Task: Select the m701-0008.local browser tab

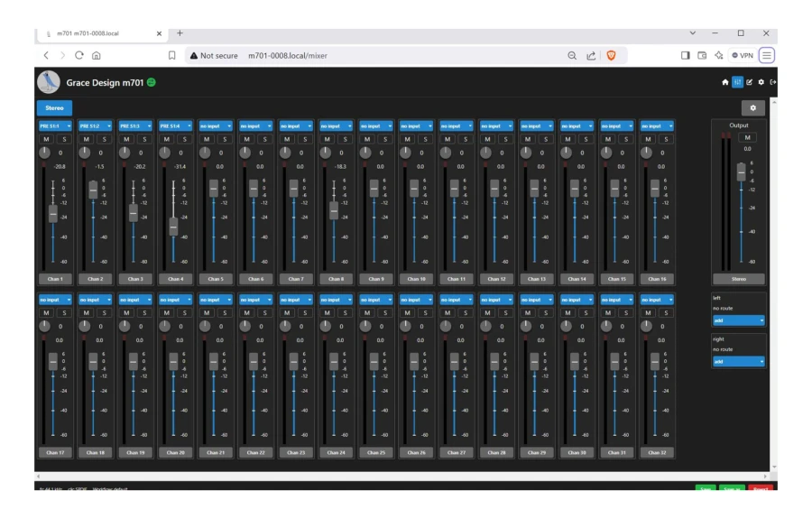Action: pos(103,33)
